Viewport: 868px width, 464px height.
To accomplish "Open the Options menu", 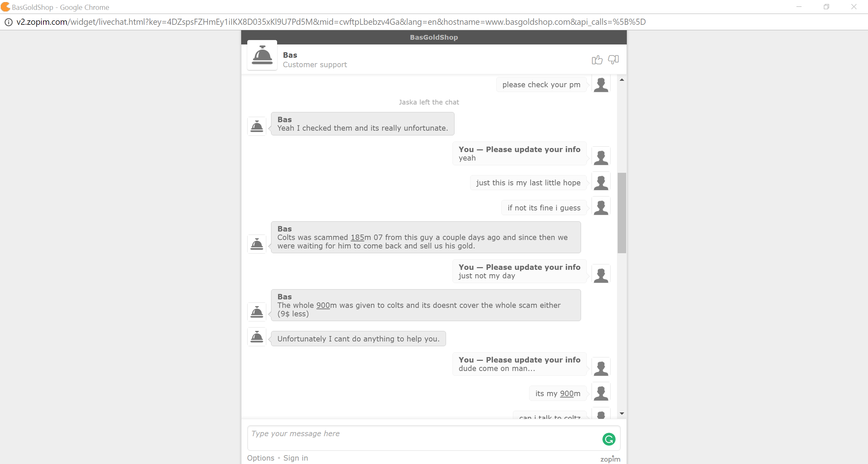I will point(261,458).
